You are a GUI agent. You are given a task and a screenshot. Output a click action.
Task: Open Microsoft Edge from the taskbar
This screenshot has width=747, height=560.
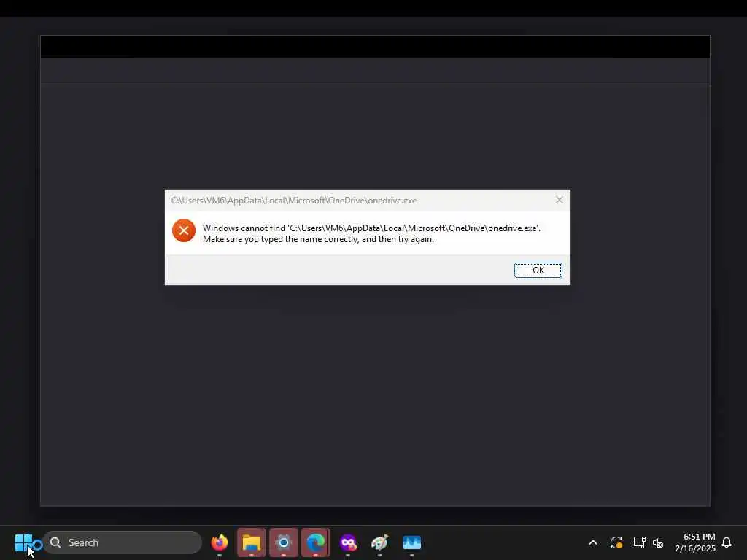click(315, 542)
